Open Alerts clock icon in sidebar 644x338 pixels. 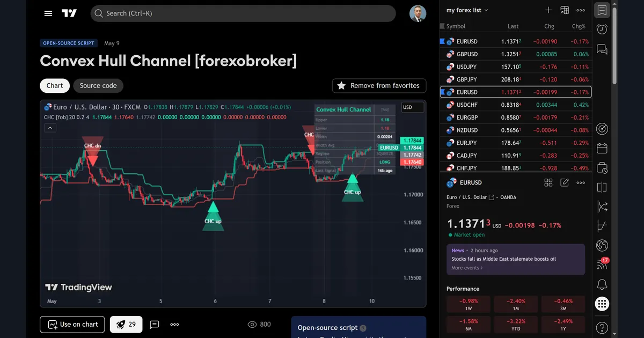pyautogui.click(x=602, y=30)
